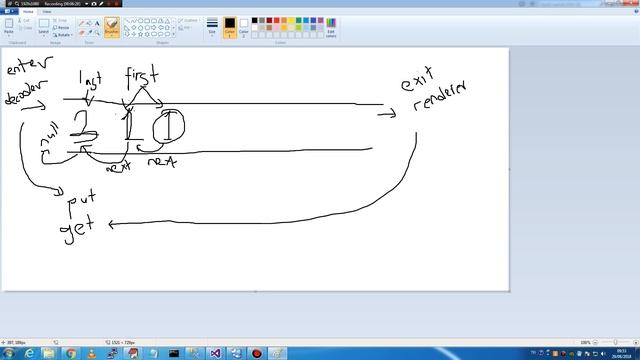Click the Cut command

point(24,20)
